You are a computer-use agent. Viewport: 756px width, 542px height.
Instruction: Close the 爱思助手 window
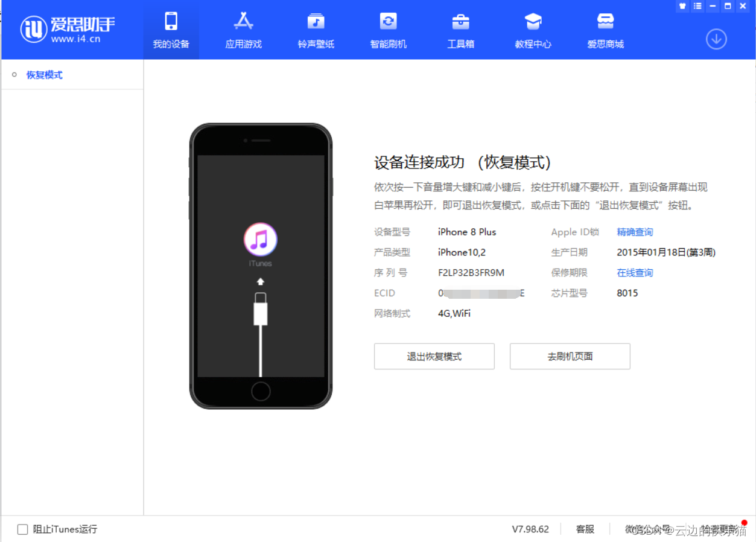[743, 6]
